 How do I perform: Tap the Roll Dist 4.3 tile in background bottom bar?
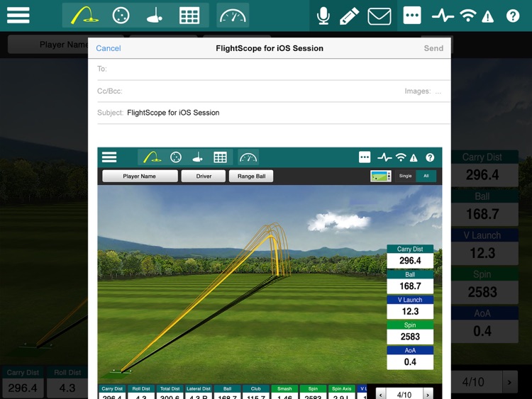[x=67, y=382]
